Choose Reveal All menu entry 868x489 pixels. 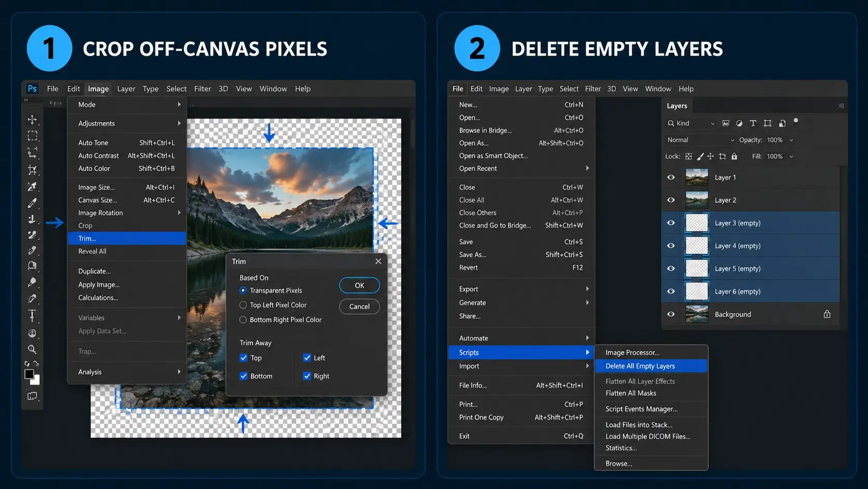click(127, 251)
